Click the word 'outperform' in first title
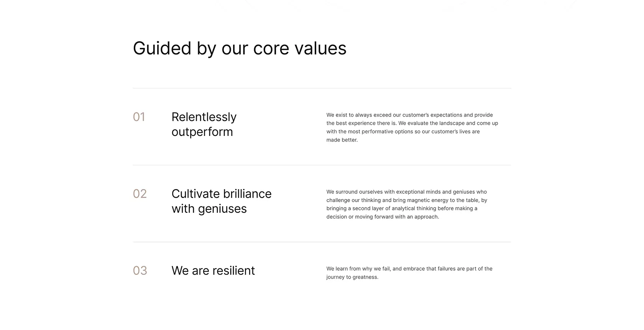 pyautogui.click(x=202, y=132)
